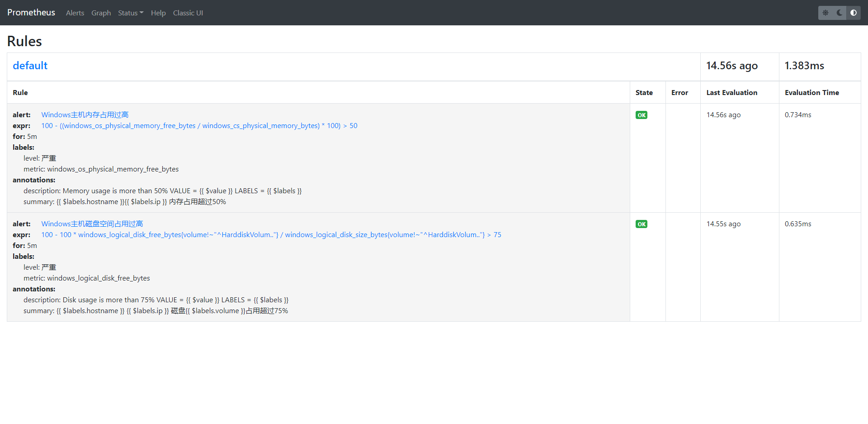Viewport: 868px width, 424px height.
Task: Switch to the light theme sun icon
Action: (826, 13)
